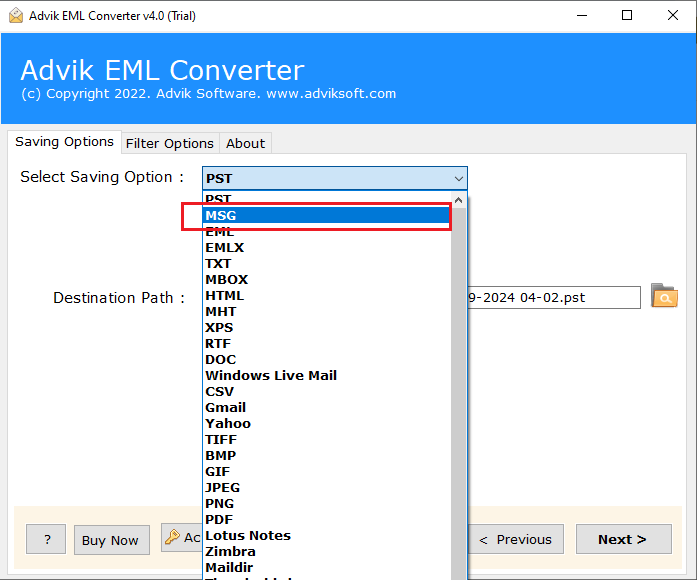697x580 pixels.
Task: Click the Advik envelope icon in title bar
Action: 16,15
